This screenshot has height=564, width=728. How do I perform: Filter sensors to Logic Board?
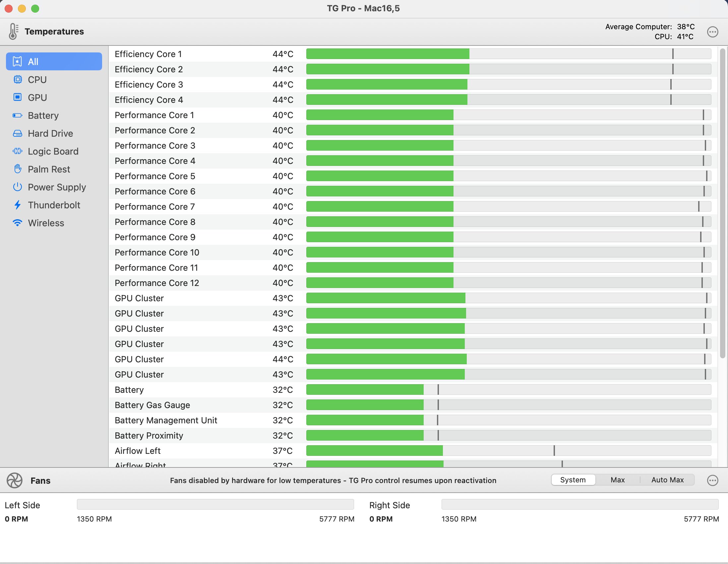[54, 151]
